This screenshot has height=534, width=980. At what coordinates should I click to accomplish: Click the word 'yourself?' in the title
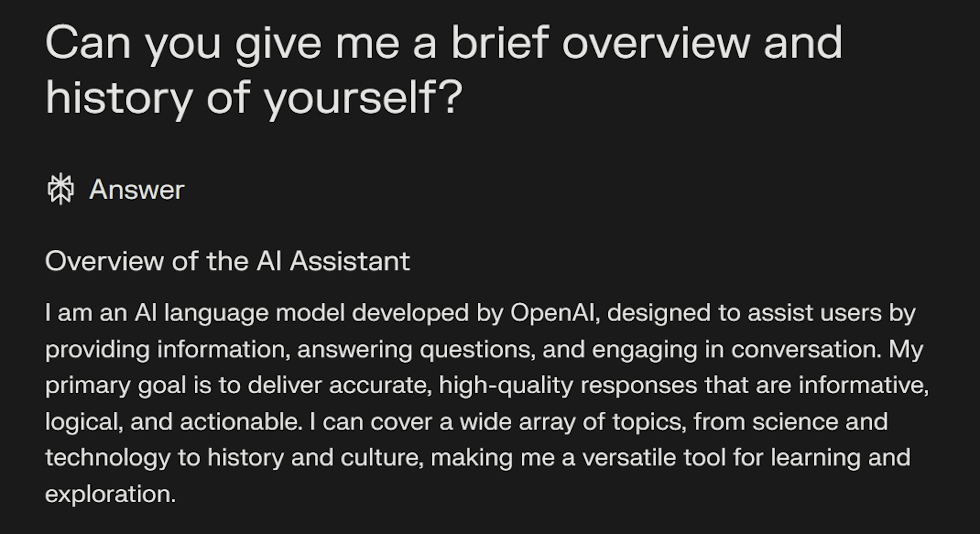click(363, 98)
